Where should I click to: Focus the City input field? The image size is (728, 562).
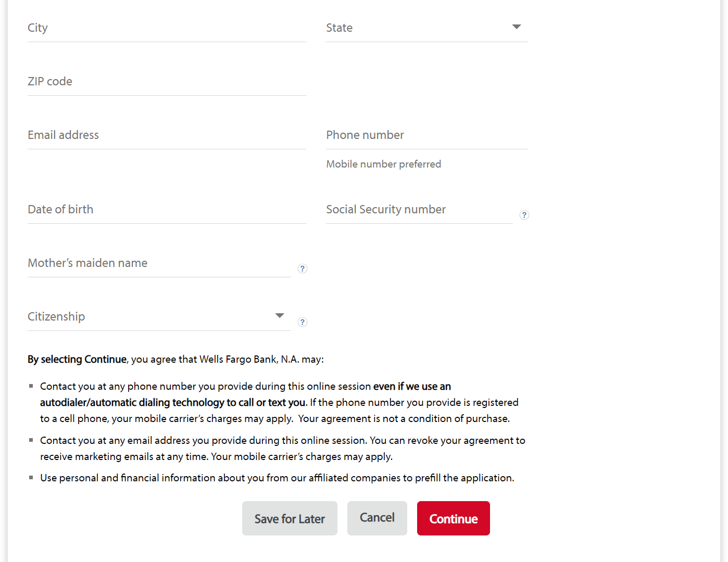point(167,28)
